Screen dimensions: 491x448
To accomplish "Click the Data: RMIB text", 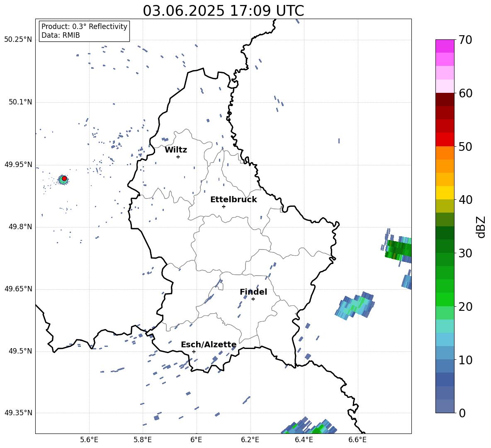I will tap(61, 35).
